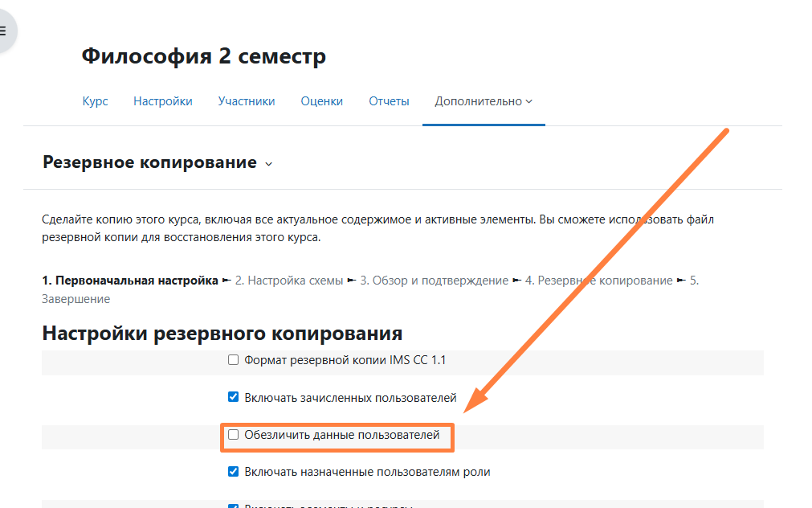Viewport: 812px width, 508px height.
Task: Enable Формат резервной копии IMS CC 1.1 checkbox
Action: click(234, 360)
